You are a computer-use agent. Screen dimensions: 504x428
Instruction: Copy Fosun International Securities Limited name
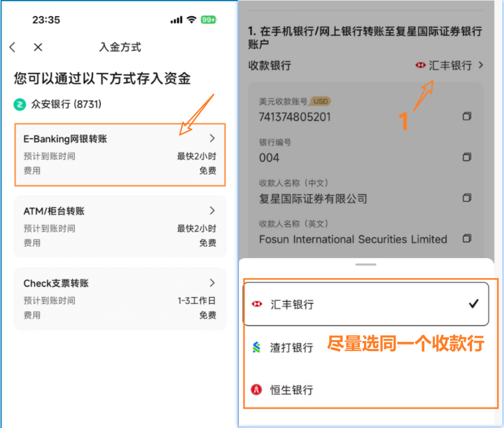click(467, 238)
